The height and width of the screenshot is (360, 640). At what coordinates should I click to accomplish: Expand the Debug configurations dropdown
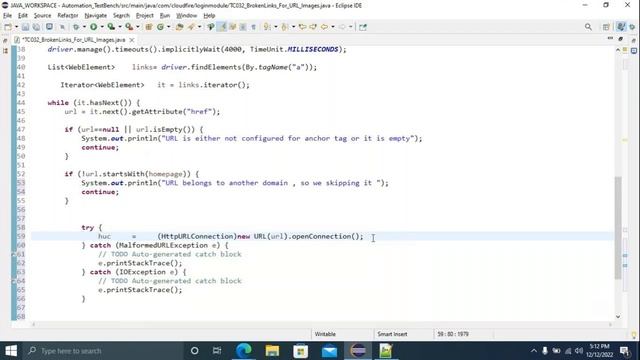pyautogui.click(x=84, y=27)
